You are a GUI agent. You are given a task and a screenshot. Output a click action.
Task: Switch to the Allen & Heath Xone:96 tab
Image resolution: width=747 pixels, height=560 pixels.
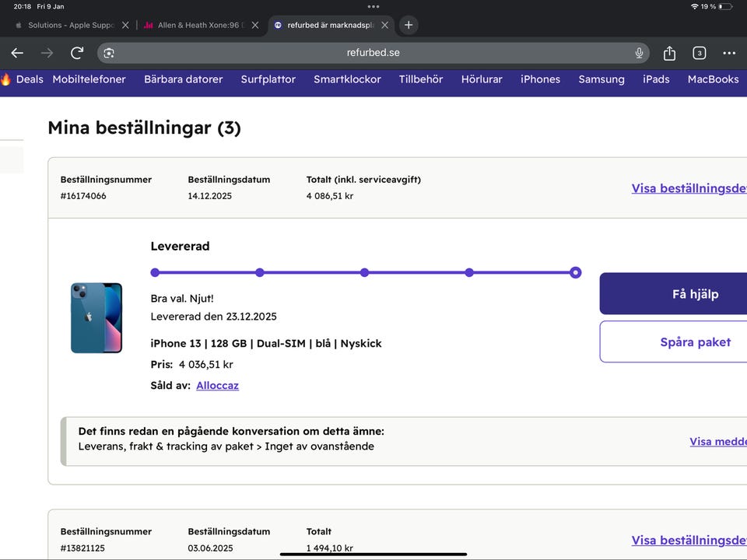tap(198, 25)
